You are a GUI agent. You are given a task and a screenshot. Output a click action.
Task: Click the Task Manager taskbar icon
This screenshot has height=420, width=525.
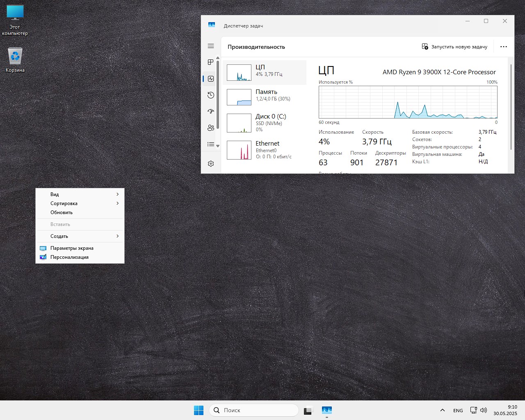tap(327, 410)
